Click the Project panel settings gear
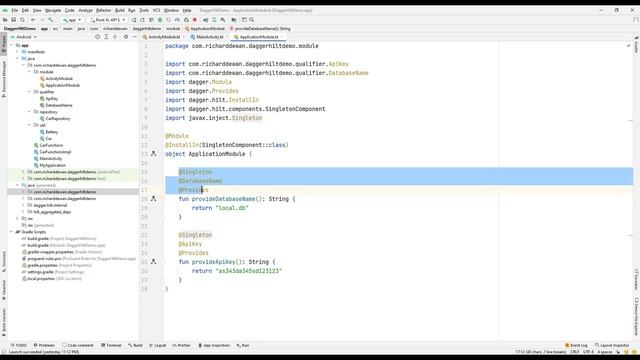Viewport: 640px width, 360px height. click(126, 37)
